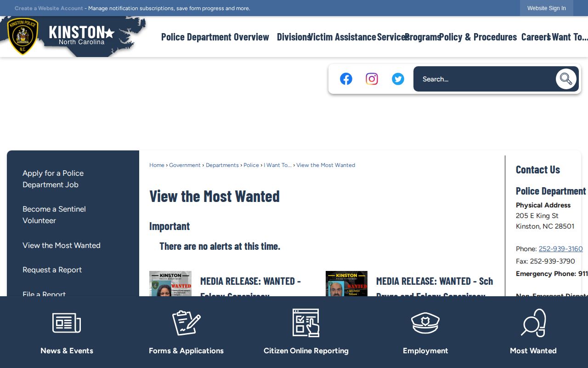The image size is (588, 368).
Task: Click the Website Sign In button
Action: tap(547, 8)
